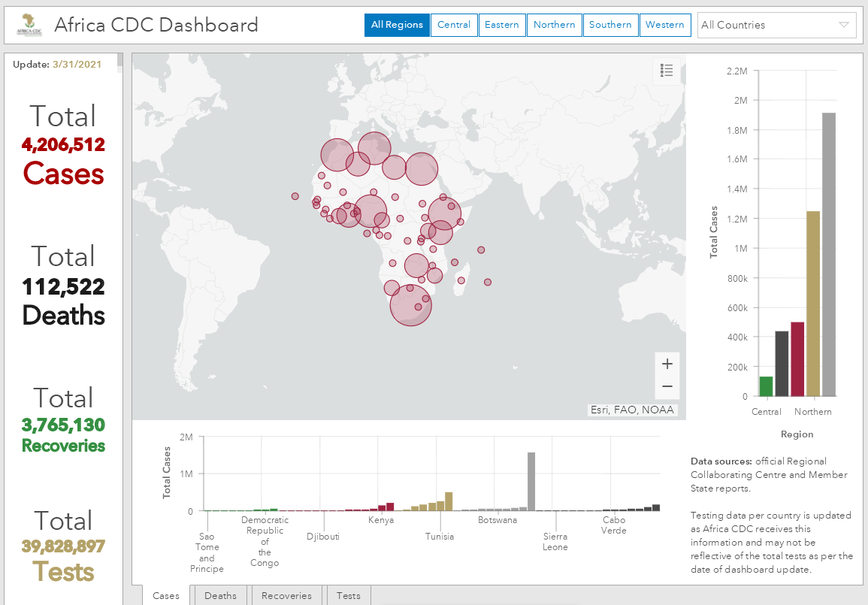Filter by Central region
This screenshot has width=868, height=605.
tap(454, 25)
